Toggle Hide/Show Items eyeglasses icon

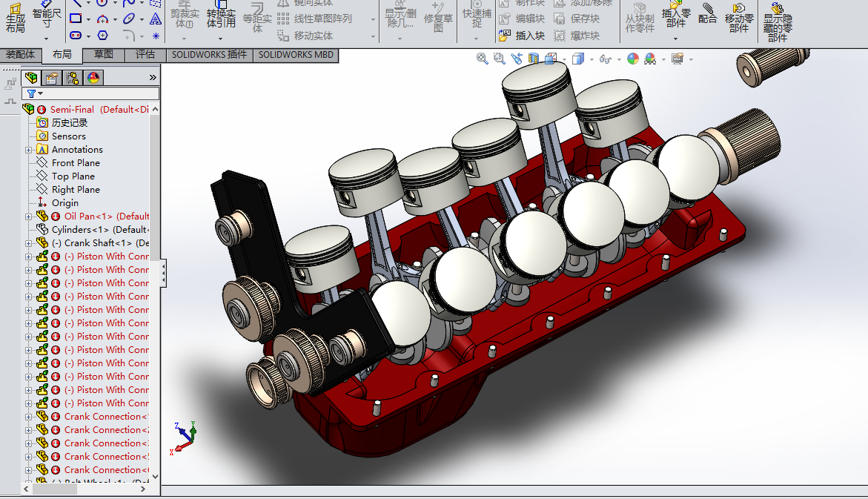(605, 59)
